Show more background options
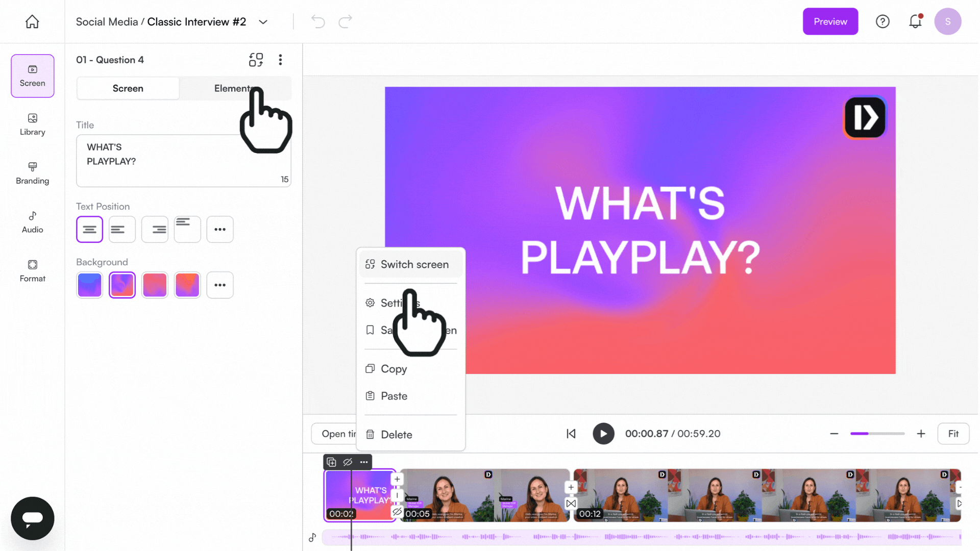The width and height of the screenshot is (980, 551). click(x=220, y=285)
